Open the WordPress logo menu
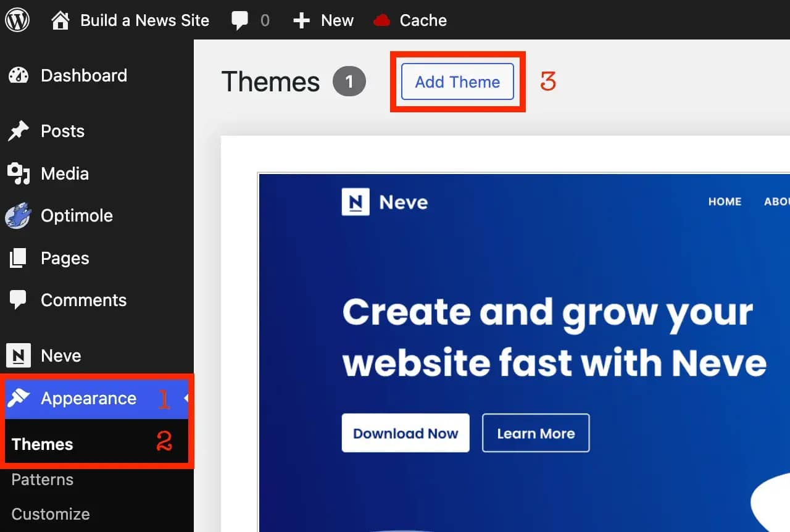 point(18,20)
